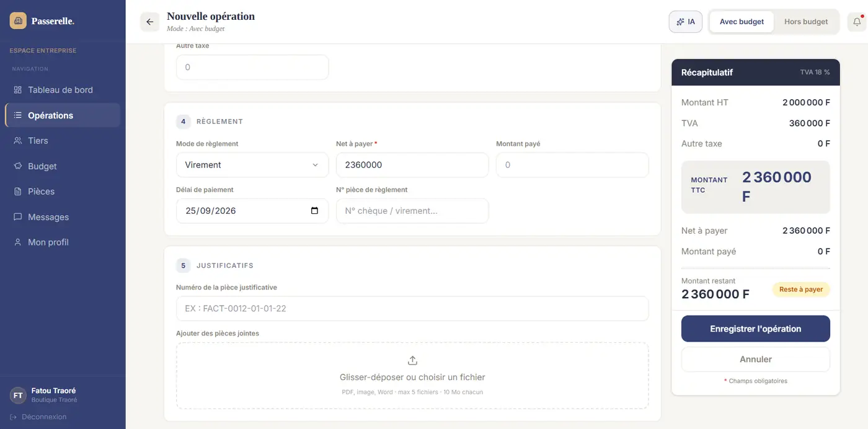
Task: Open the calendar picker for Délai de paiement
Action: pos(314,211)
